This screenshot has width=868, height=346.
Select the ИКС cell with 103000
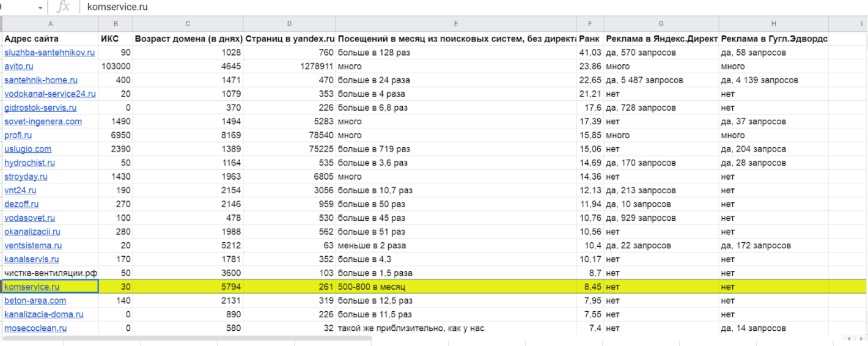tap(116, 66)
